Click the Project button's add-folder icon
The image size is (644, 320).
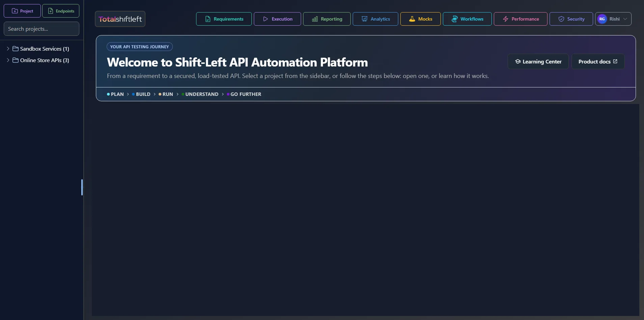coord(15,11)
